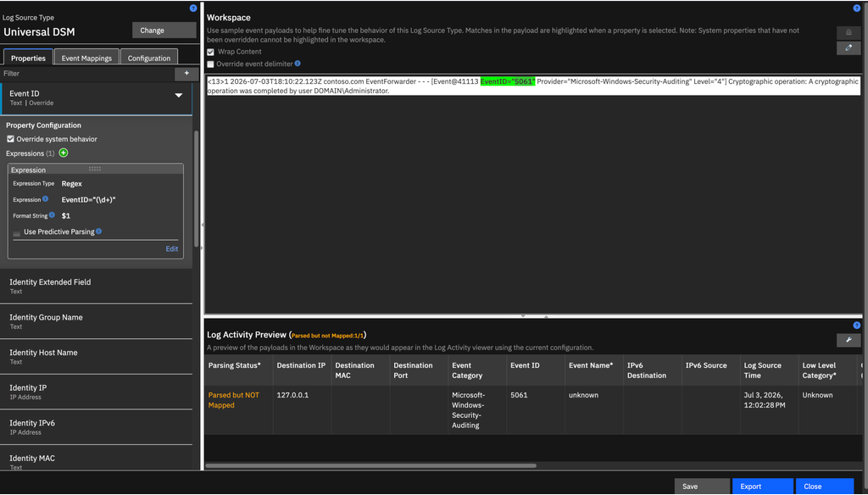Expand the Identity Extended Field property
Screen dimensions: 868x495
point(97,286)
